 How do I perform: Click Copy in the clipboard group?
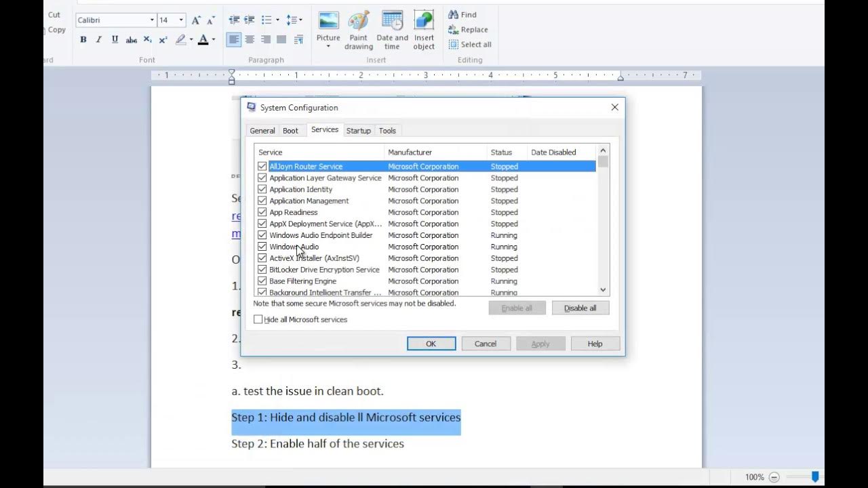(56, 30)
